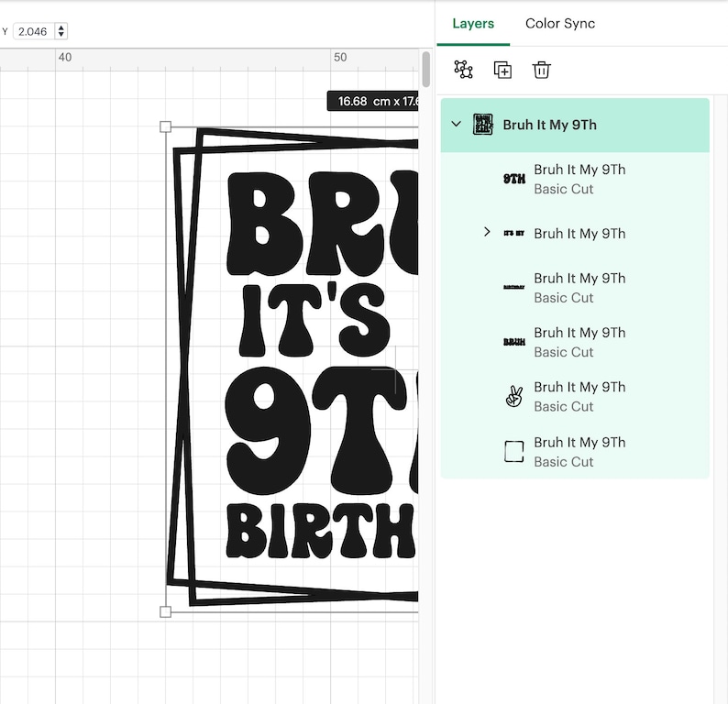Select the BRUH Basic Cut layer
Screen dimensions: 728x704
click(575, 342)
